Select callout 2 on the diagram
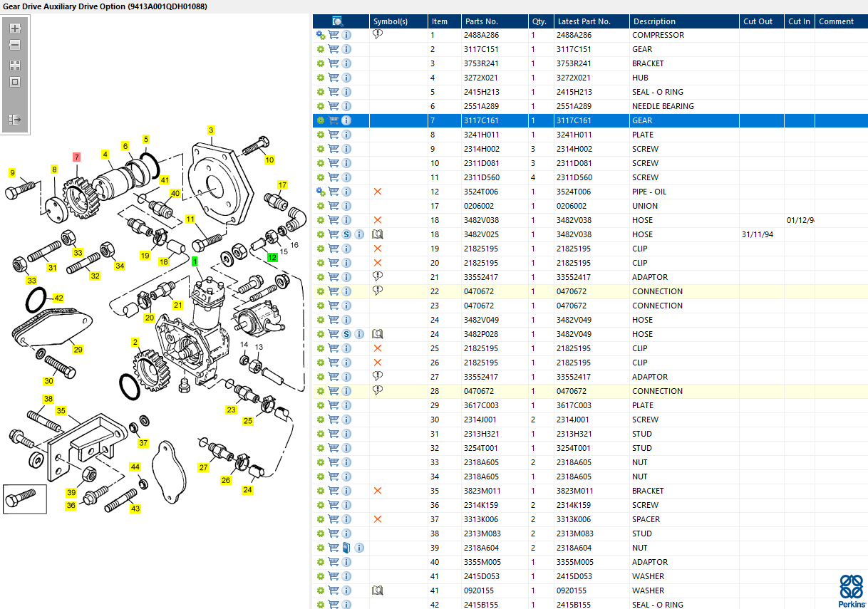This screenshot has height=609, width=868. (135, 343)
